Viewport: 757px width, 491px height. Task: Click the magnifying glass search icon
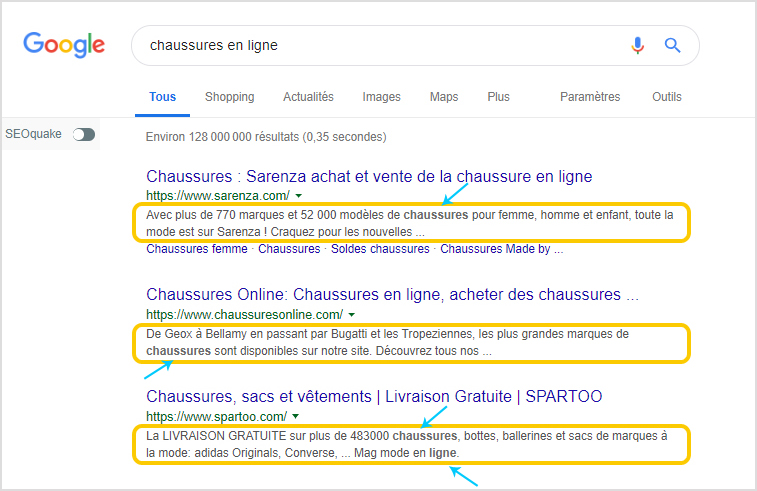click(673, 45)
